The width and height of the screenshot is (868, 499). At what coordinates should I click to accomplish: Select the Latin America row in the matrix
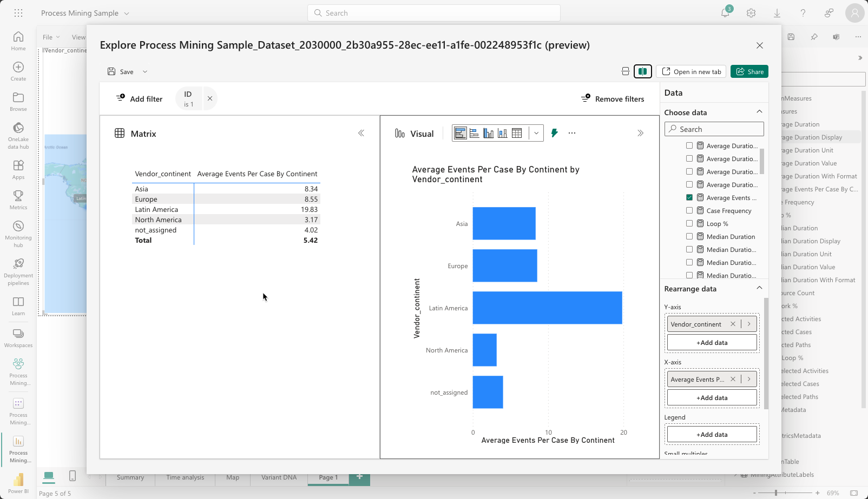point(226,209)
